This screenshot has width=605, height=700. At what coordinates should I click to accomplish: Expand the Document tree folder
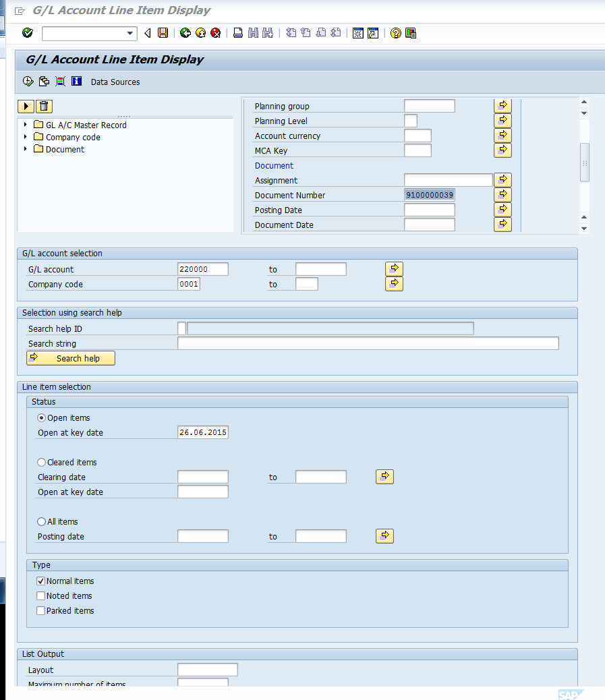pyautogui.click(x=26, y=148)
